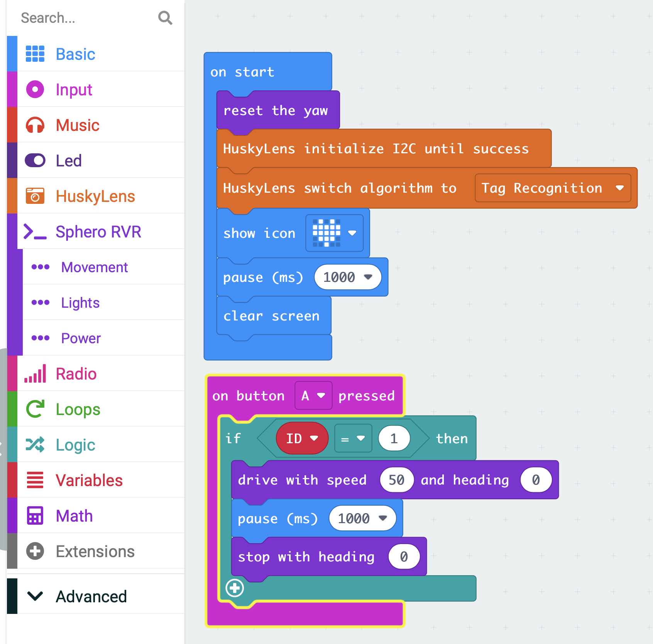Edit the stop heading value 0
The height and width of the screenshot is (644, 653).
tap(404, 556)
